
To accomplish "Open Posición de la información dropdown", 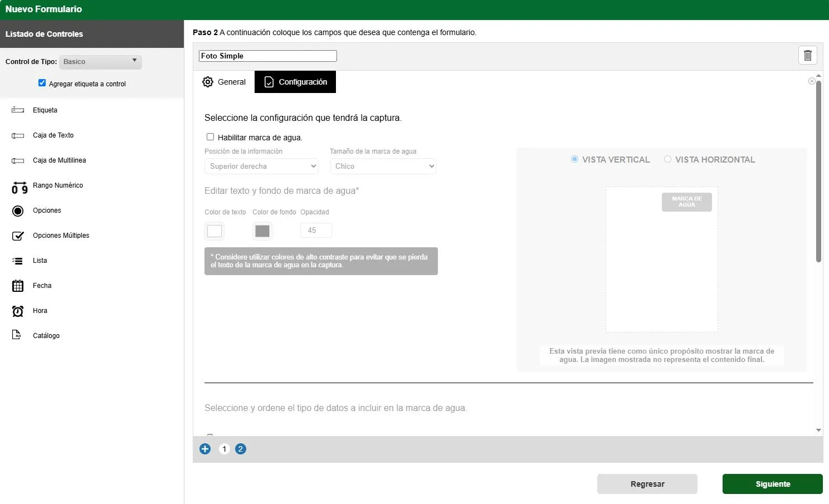I will [x=262, y=167].
